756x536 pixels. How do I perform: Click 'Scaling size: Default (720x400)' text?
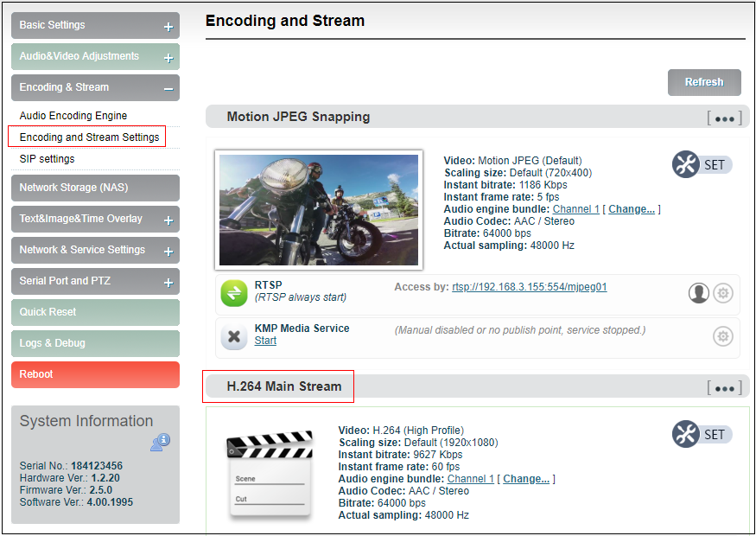click(518, 173)
